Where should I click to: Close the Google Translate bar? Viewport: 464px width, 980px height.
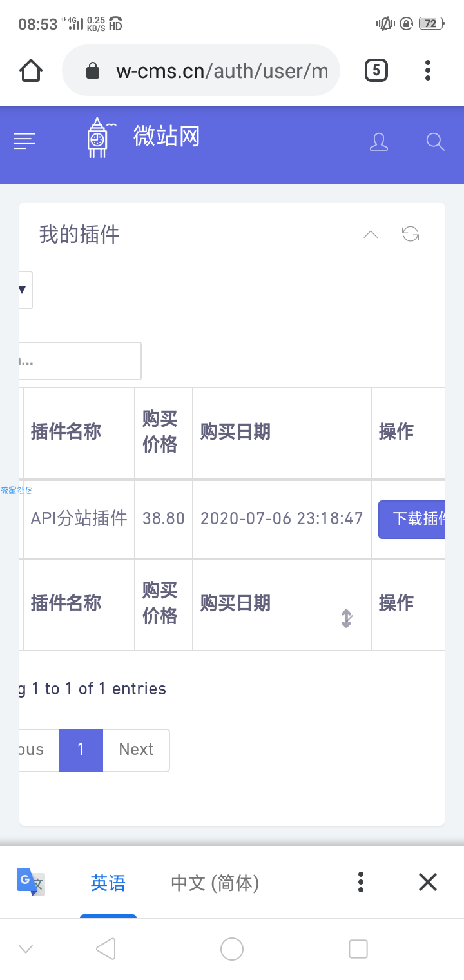[x=428, y=882]
